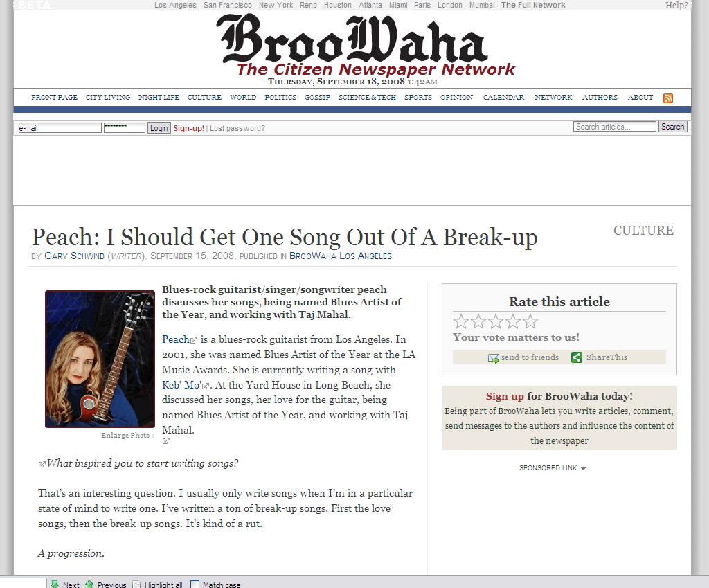
Task: Open the Science & Tech section
Action: click(367, 97)
